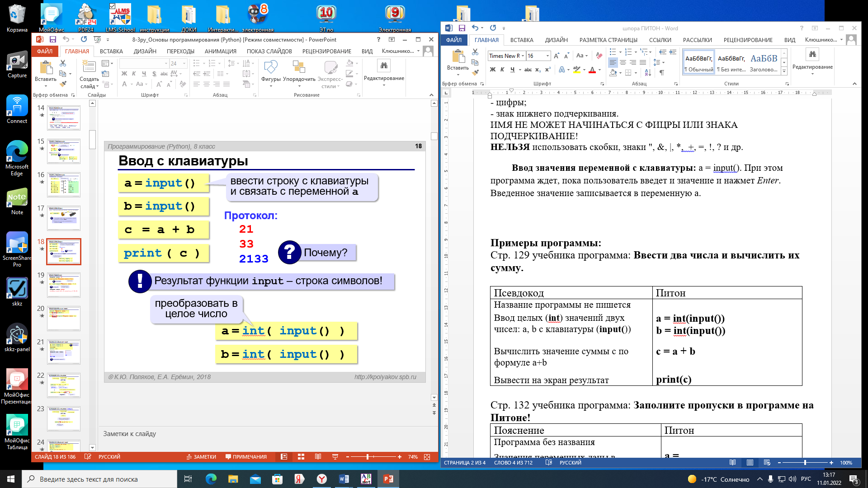Open ФАЙЛ menu in Word
This screenshot has width=868, height=488.
point(454,40)
